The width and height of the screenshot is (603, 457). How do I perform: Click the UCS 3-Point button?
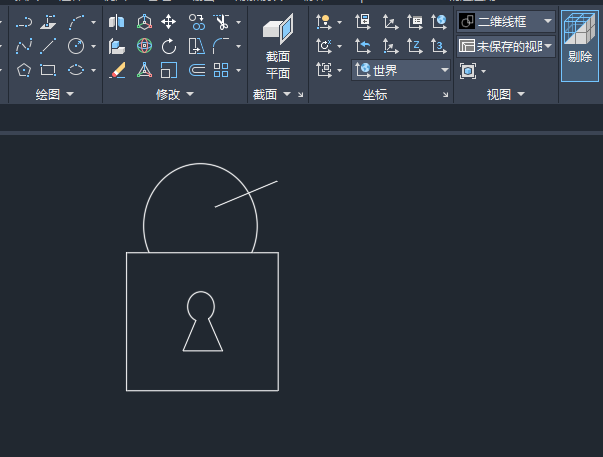tap(439, 47)
